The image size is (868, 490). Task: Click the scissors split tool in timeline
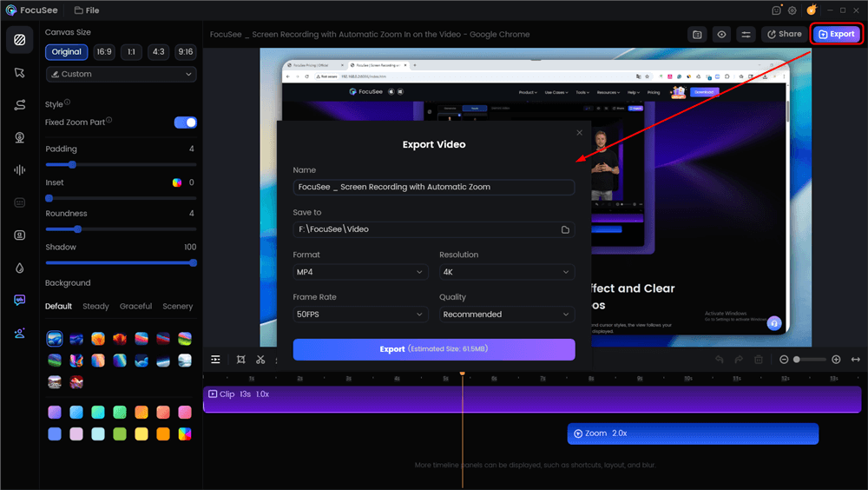(260, 360)
